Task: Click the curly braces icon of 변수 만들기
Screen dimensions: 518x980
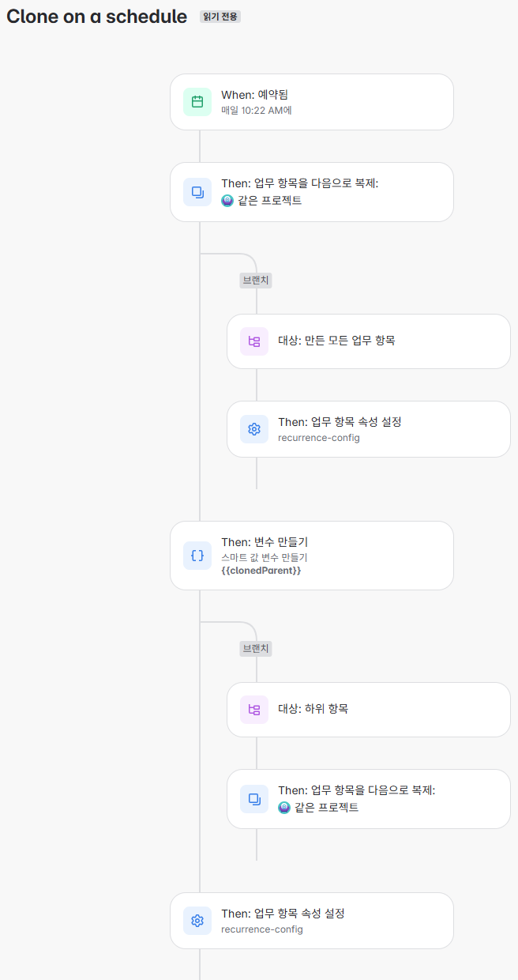Action: click(x=197, y=556)
